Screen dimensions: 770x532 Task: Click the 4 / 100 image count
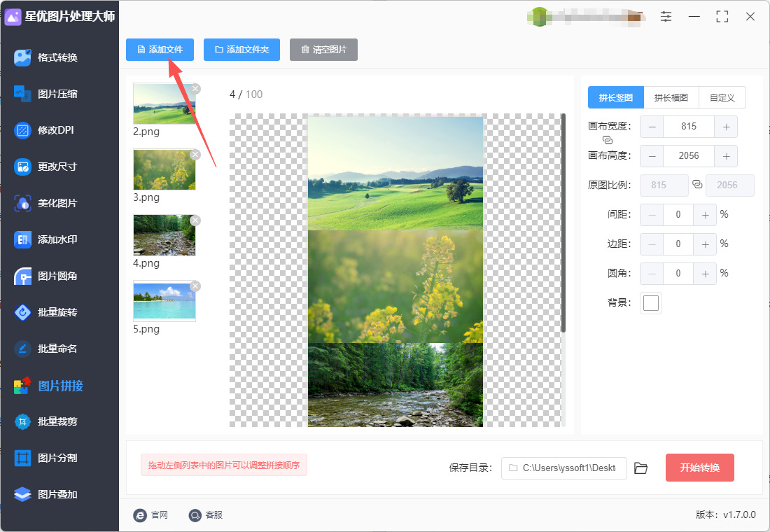pyautogui.click(x=246, y=94)
